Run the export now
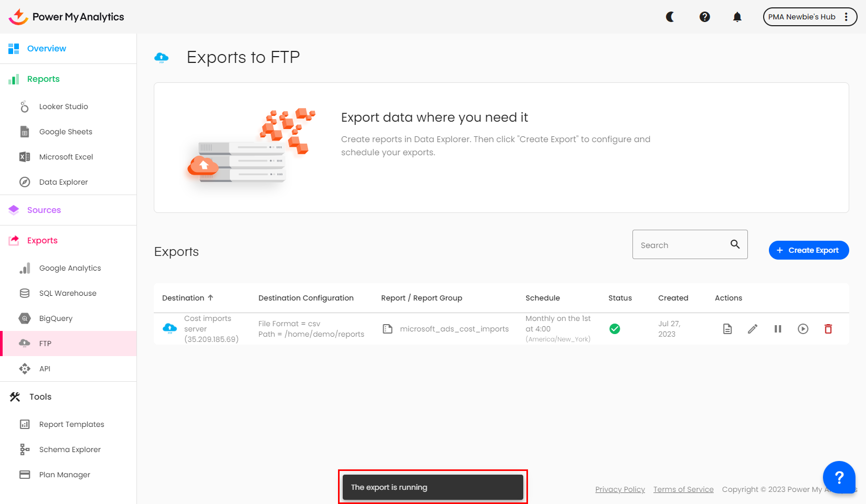 (802, 329)
